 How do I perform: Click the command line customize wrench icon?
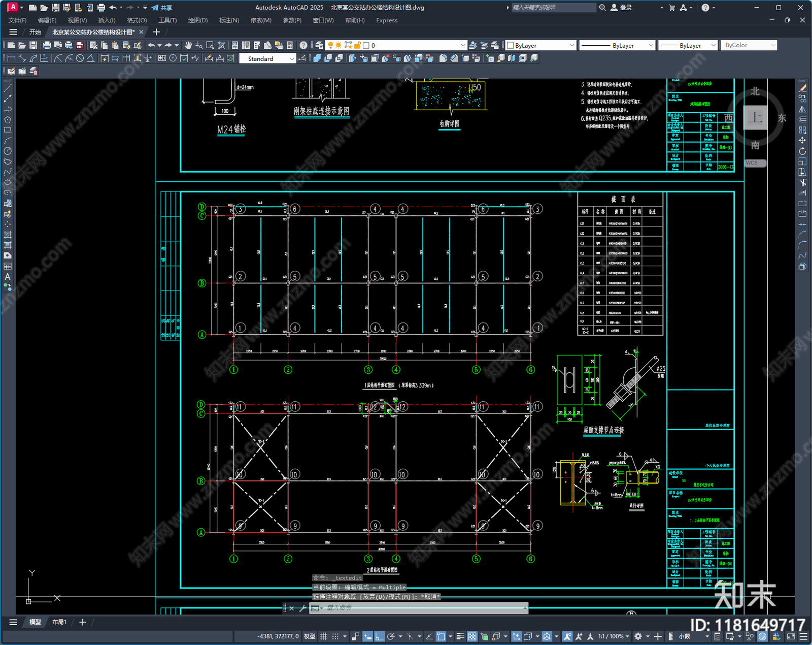[303, 608]
